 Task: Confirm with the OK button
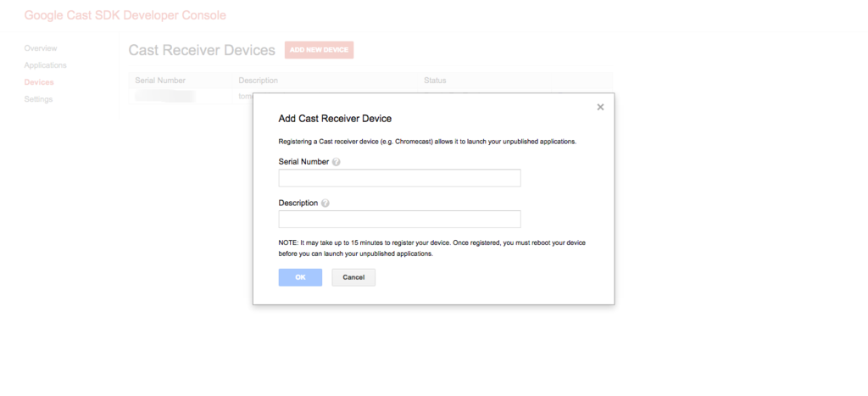coord(300,277)
